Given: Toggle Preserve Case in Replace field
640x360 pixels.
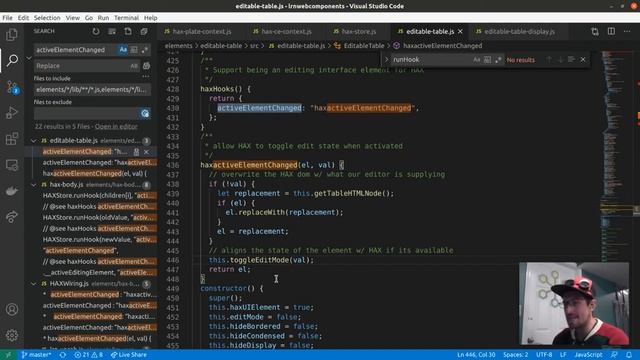Looking at the screenshot, I should (134, 66).
